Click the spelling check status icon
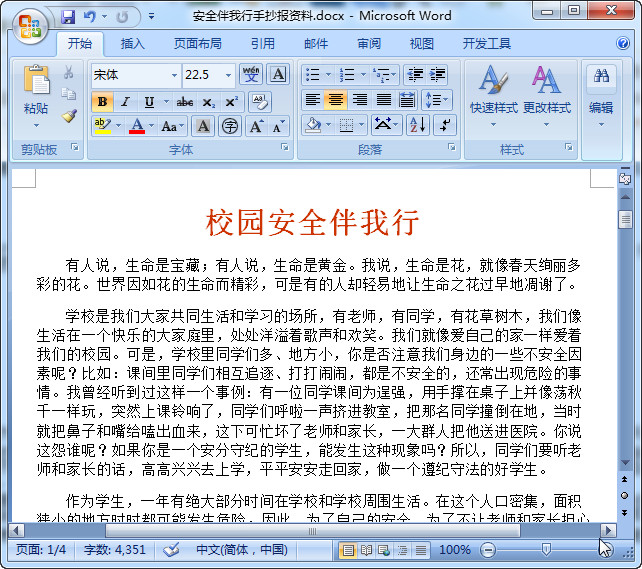642x569 pixels. (171, 549)
